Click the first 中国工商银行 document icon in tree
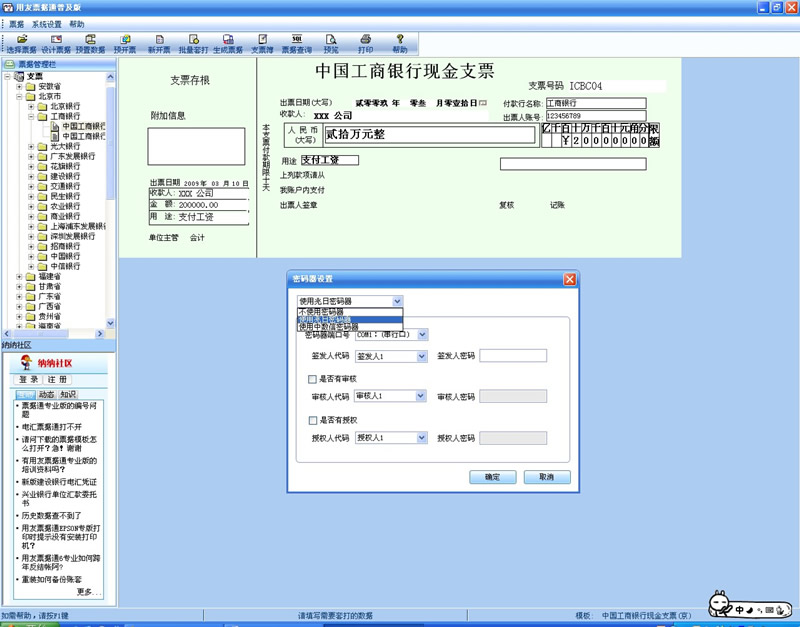 coord(55,126)
